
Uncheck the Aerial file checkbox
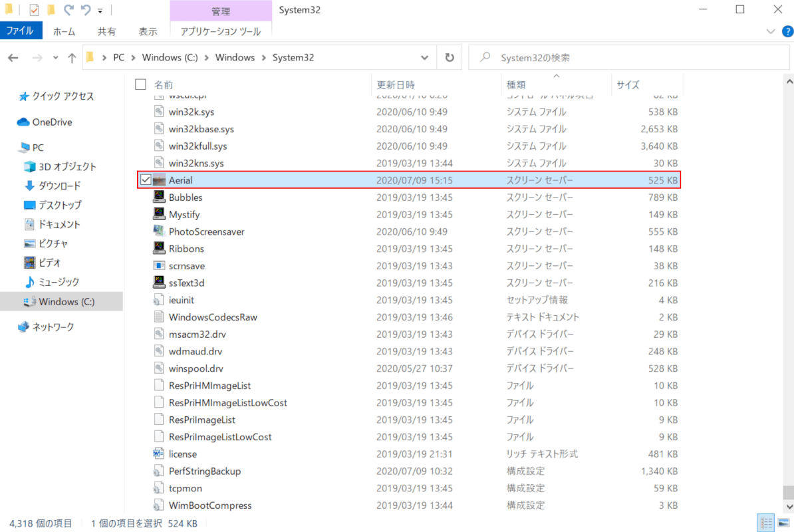[146, 180]
